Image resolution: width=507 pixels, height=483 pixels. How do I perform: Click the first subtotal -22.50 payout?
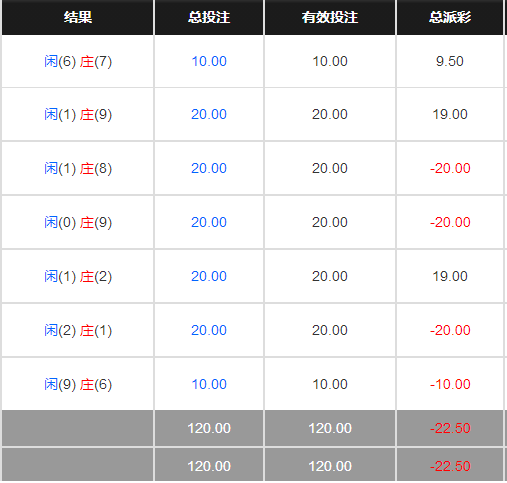(450, 428)
